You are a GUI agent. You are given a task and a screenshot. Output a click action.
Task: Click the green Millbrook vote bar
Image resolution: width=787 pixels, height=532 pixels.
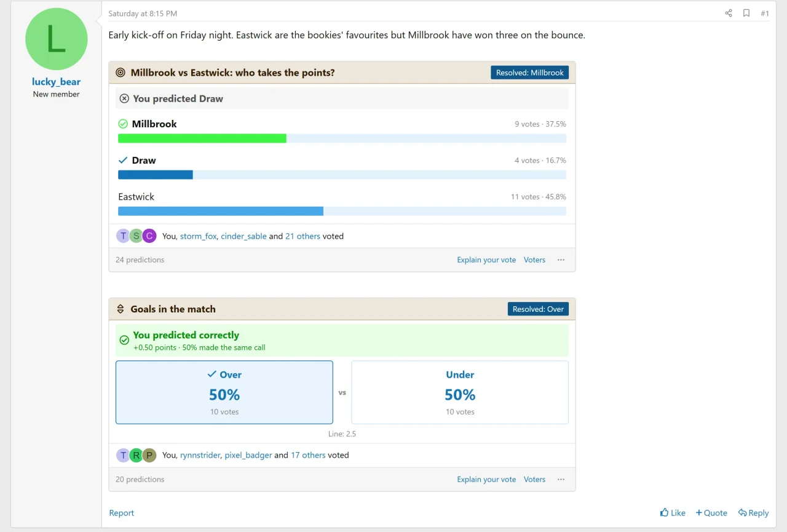coord(202,138)
